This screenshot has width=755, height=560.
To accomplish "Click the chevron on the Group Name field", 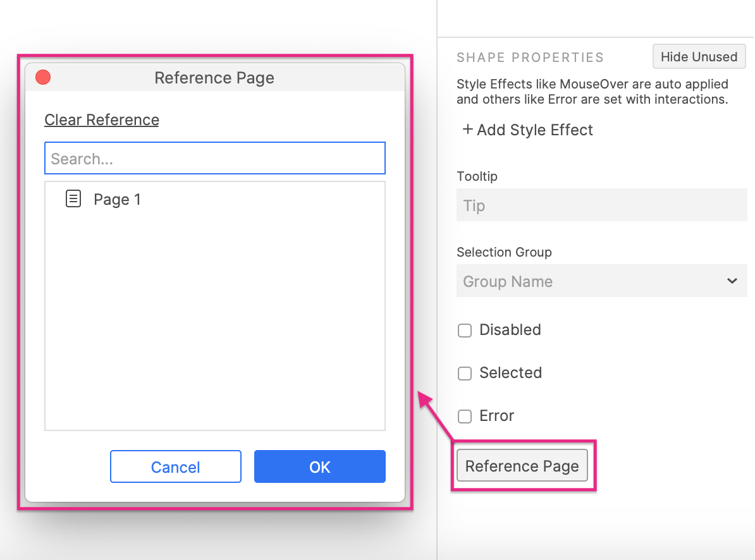I will [732, 281].
